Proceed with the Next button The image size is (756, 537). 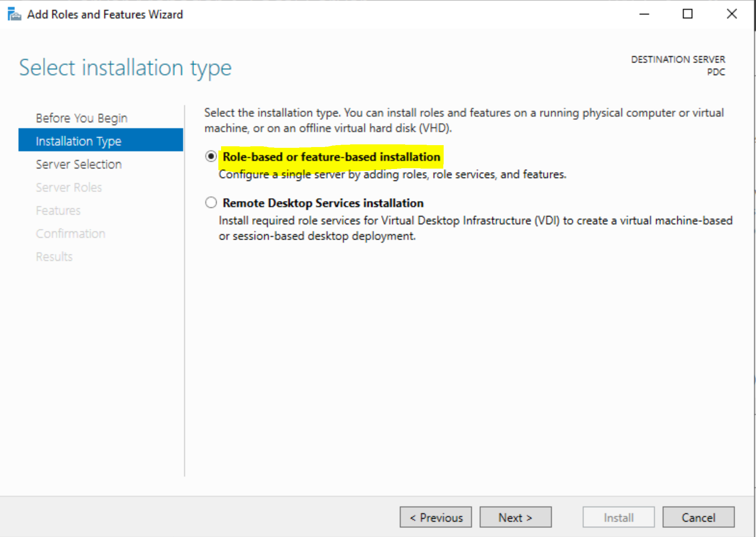515,517
